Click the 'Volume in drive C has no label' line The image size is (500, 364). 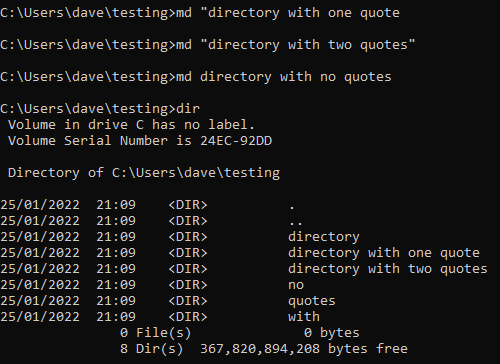point(131,125)
